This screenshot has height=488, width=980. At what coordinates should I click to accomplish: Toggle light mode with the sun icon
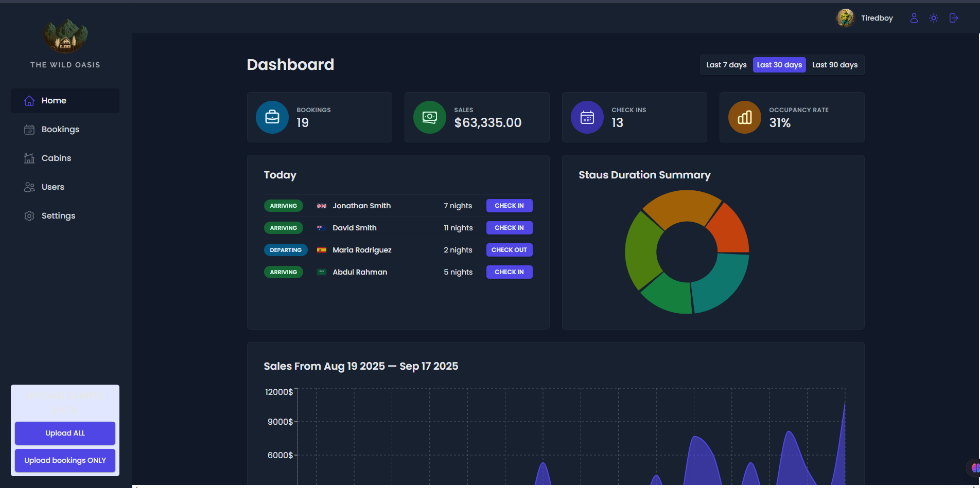[x=934, y=18]
